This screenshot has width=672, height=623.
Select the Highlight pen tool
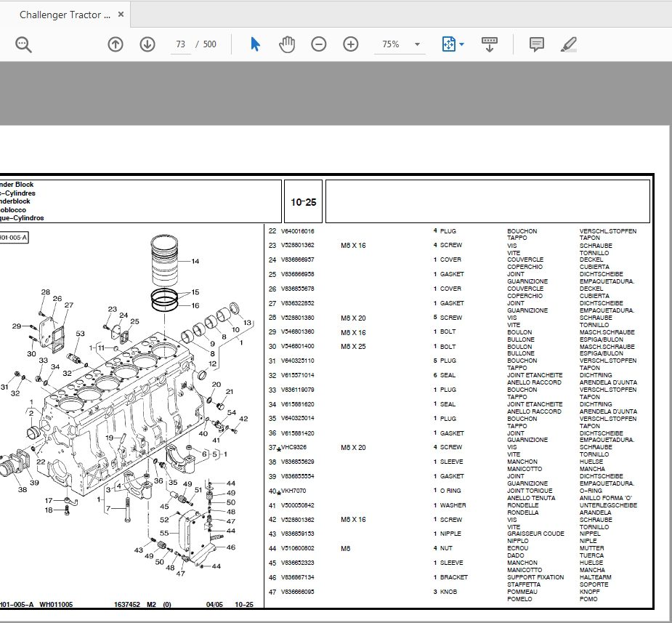click(x=570, y=44)
